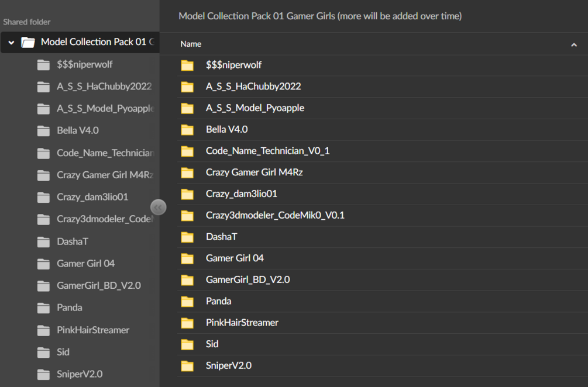Open Crazy3dmodeler_CodeMik0_V0.1 folder icon in the list

pyautogui.click(x=187, y=215)
